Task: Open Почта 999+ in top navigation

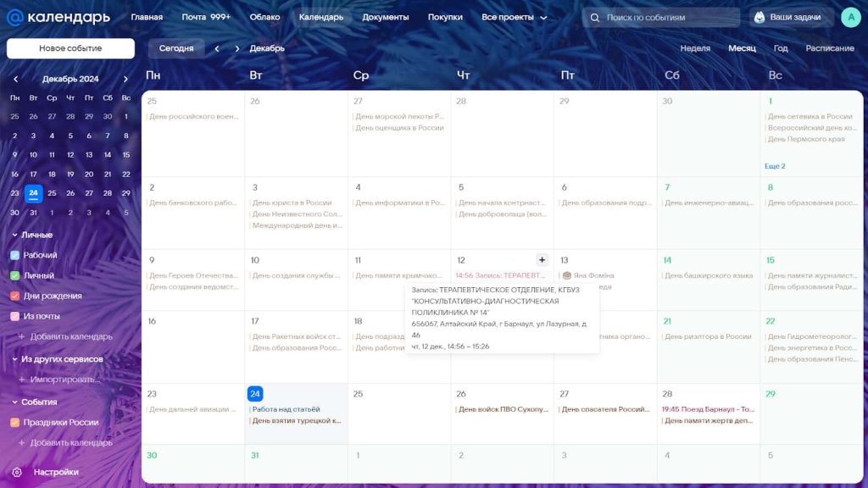Action: 206,18
